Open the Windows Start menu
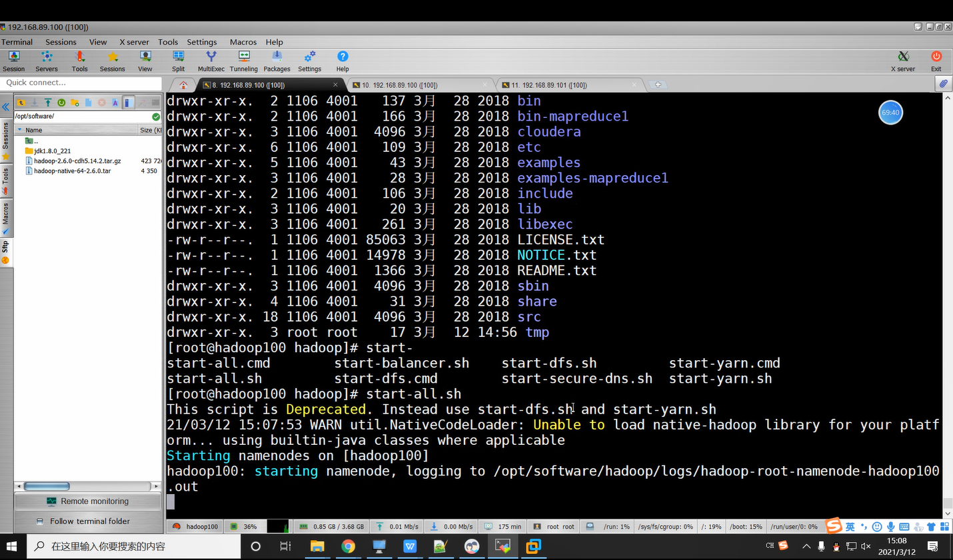Screen dimensions: 953x560 click(11, 546)
